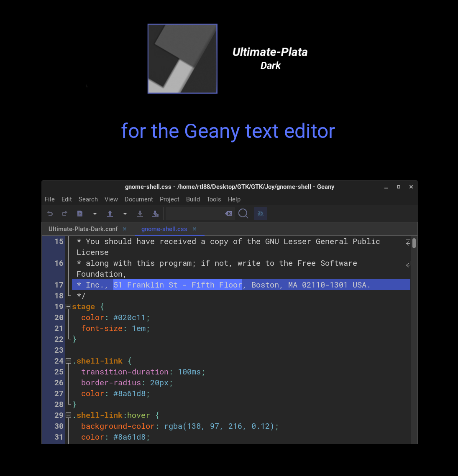Open the Project menu
Image resolution: width=458 pixels, height=476 pixels.
pyautogui.click(x=169, y=199)
